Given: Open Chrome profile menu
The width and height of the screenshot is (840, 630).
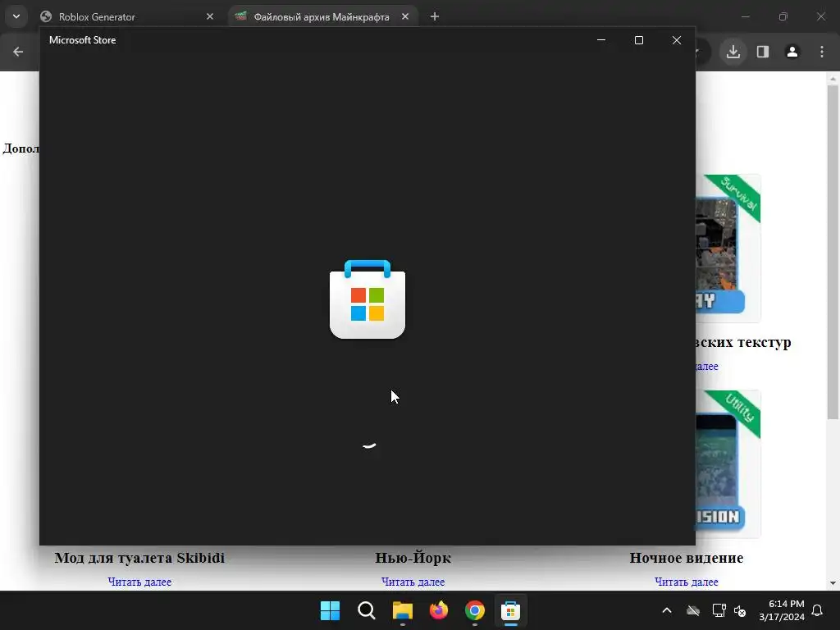Looking at the screenshot, I should coord(792,52).
